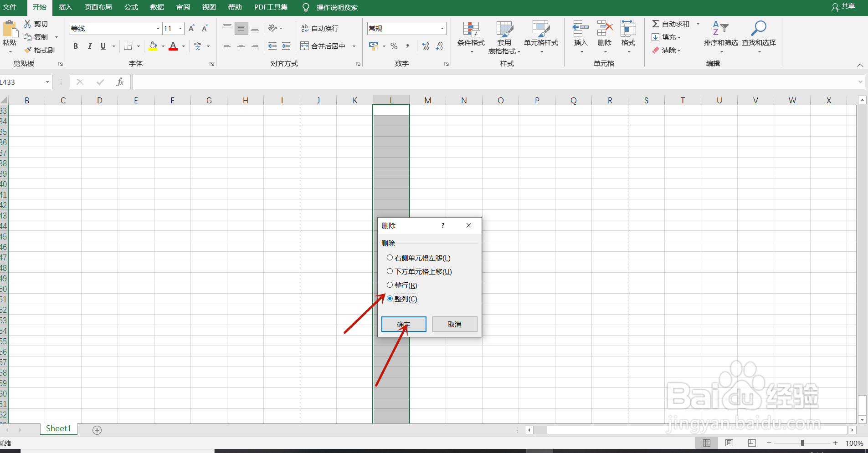868x453 pixels.
Task: Decrease font size with smaller A icon
Action: [205, 28]
